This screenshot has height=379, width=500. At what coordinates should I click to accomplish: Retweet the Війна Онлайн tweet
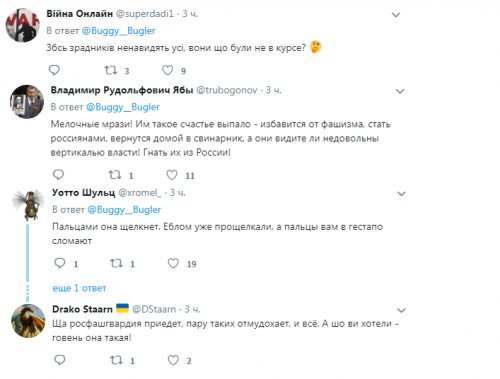[111, 70]
